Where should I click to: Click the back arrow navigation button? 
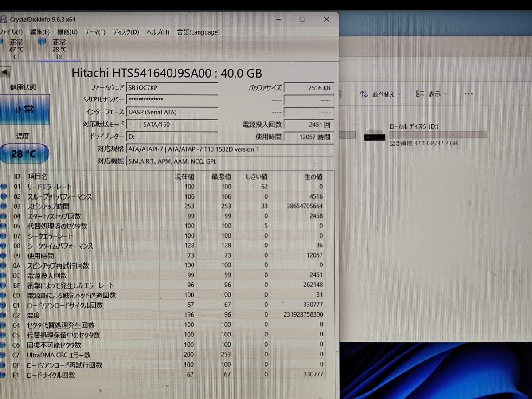pos(4,72)
